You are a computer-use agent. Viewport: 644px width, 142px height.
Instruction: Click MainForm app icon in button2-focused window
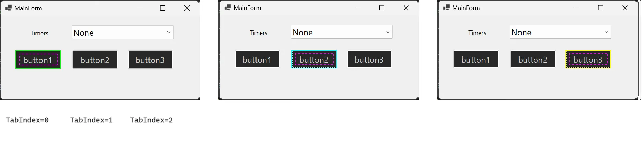point(228,8)
